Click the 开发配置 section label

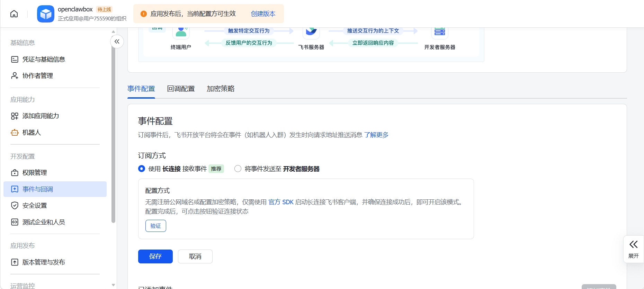[23, 156]
